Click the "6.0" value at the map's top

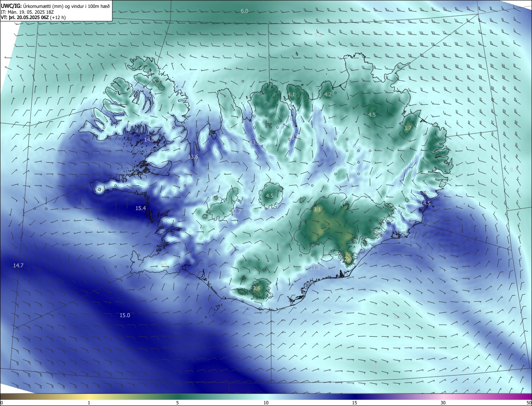tap(244, 11)
